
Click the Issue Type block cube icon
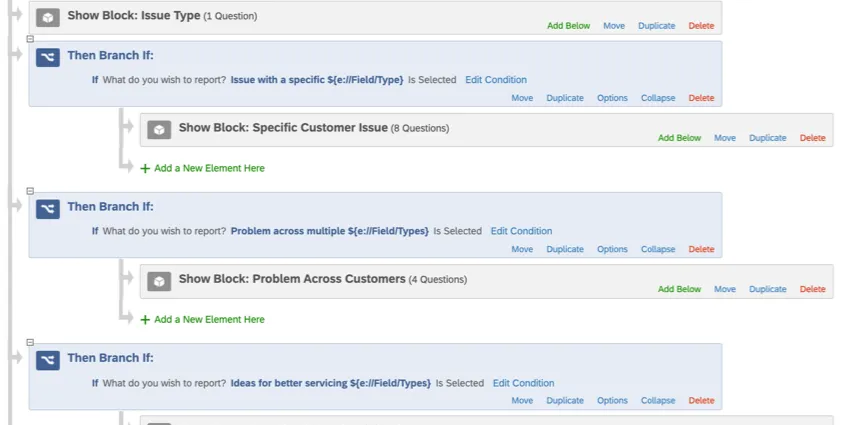(x=47, y=17)
